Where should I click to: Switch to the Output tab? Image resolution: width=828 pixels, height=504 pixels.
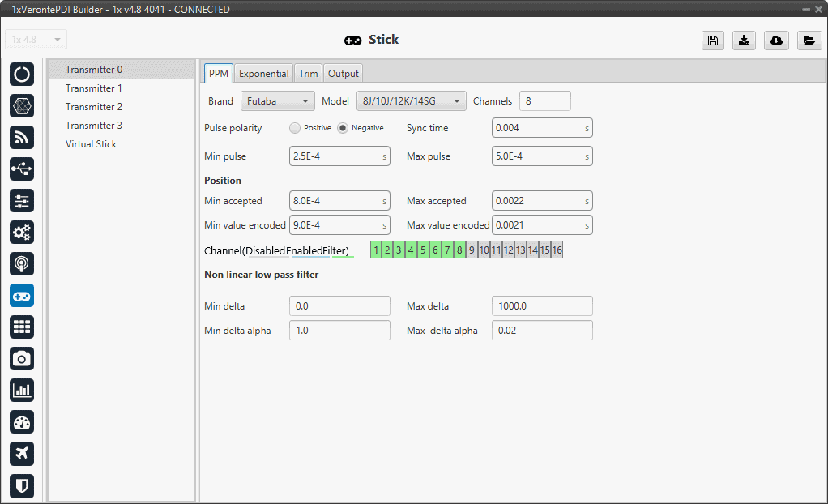[x=343, y=74]
